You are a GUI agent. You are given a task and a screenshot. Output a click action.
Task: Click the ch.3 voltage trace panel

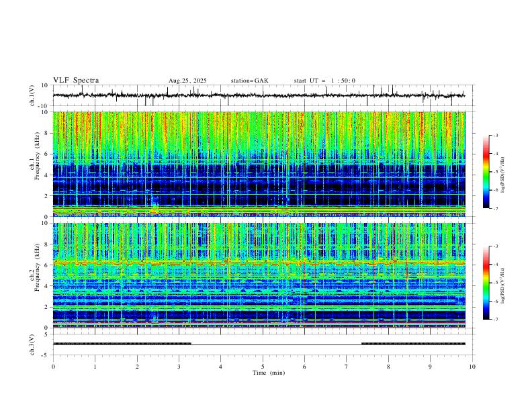pos(263,345)
